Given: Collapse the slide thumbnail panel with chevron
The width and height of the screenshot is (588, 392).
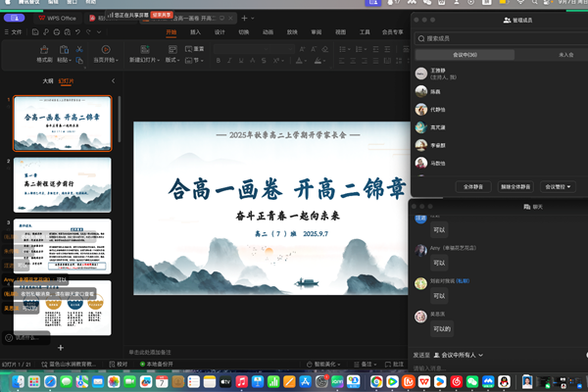Looking at the screenshot, I should (x=114, y=81).
